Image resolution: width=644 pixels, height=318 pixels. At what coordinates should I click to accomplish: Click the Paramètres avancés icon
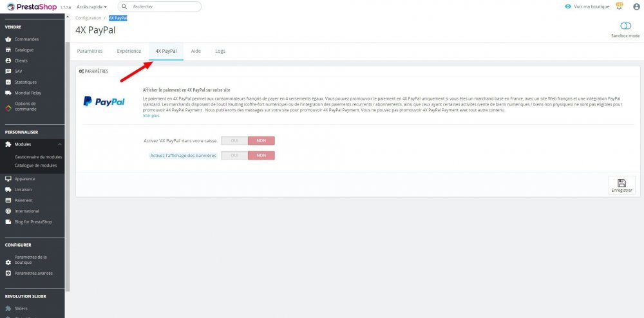tap(8, 274)
